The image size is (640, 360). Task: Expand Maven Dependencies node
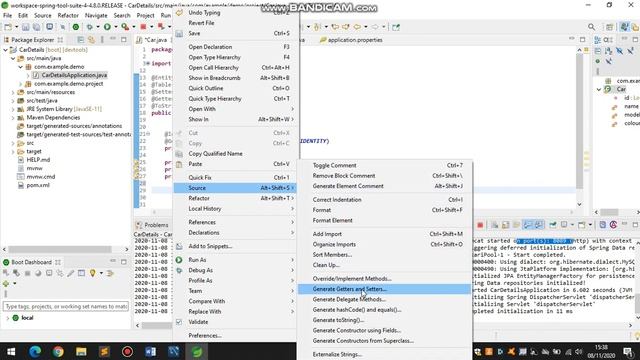click(x=13, y=118)
